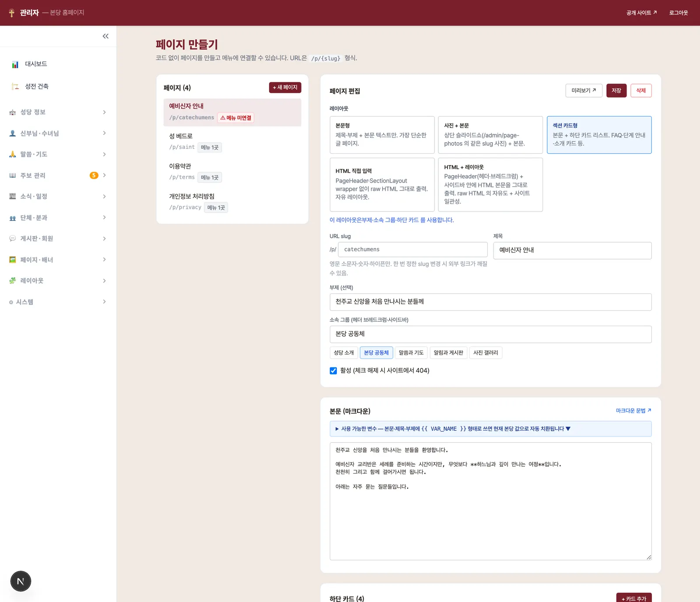Viewport: 700px width, 602px height.
Task: Click the 시스템 gear icon
Action: pos(11,302)
